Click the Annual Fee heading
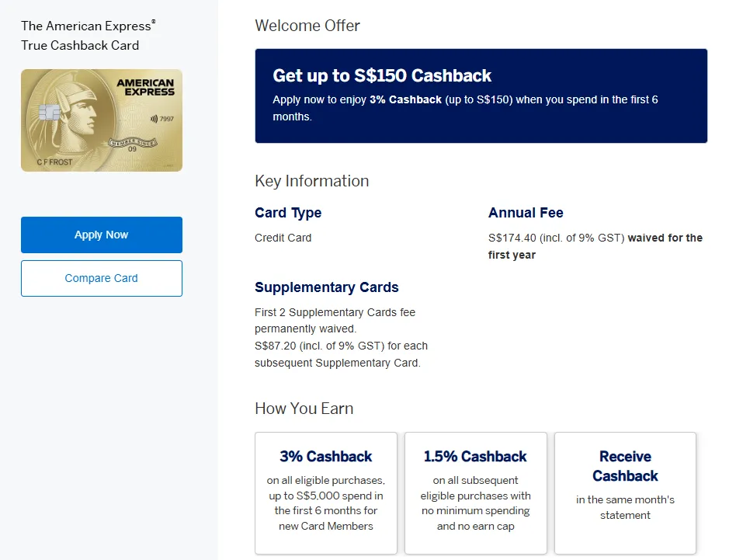 click(526, 213)
